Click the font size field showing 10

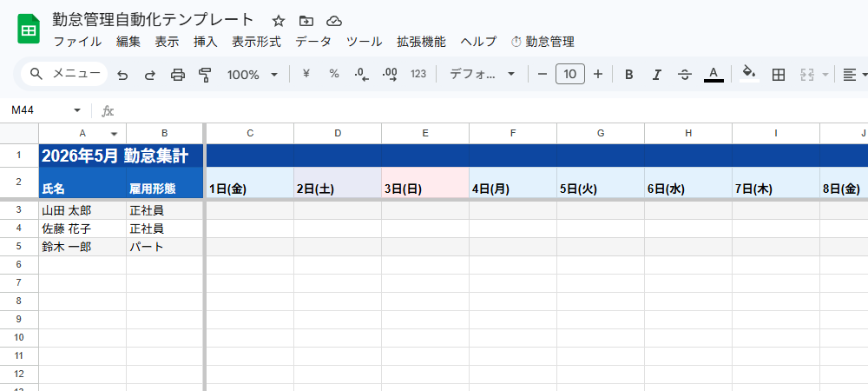click(x=570, y=74)
